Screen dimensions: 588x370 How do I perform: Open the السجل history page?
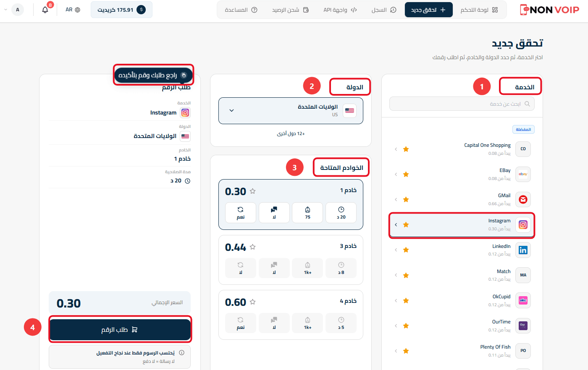coord(384,10)
